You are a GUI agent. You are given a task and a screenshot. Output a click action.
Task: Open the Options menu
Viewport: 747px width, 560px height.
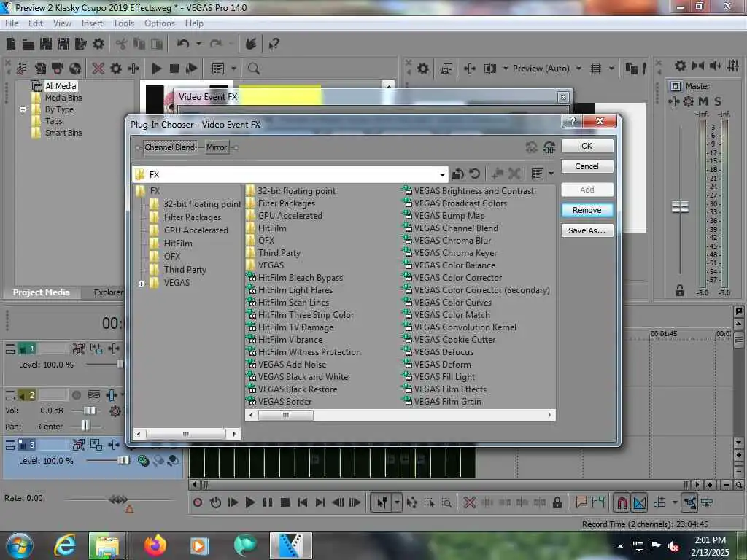(x=160, y=23)
